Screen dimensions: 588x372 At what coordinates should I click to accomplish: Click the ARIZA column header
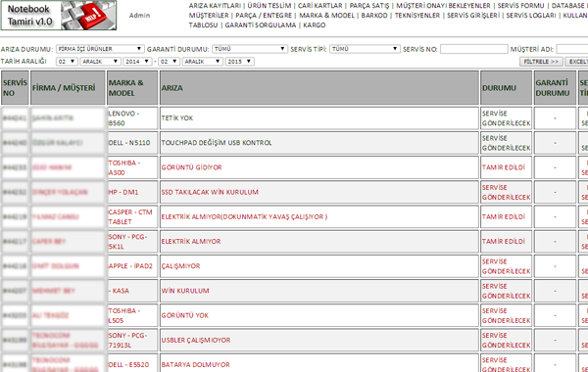[x=319, y=88]
